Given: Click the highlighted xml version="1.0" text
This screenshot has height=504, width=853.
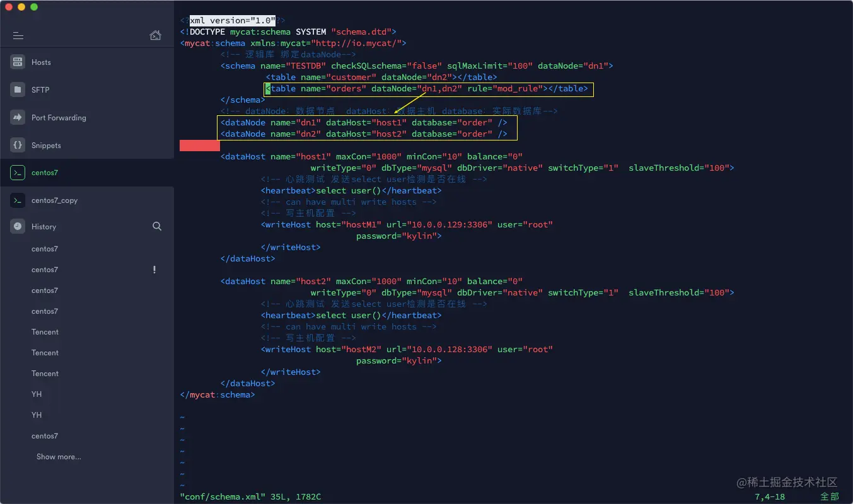Looking at the screenshot, I should point(233,20).
